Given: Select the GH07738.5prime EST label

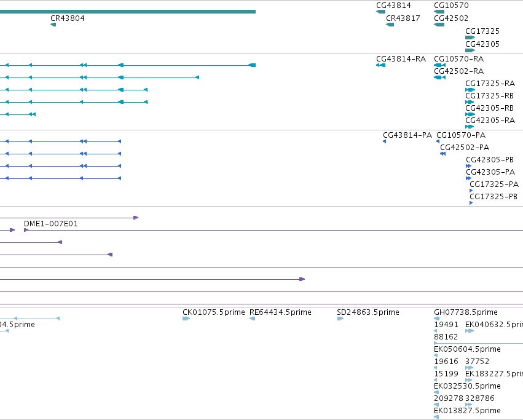Looking at the screenshot, I should [x=466, y=312].
